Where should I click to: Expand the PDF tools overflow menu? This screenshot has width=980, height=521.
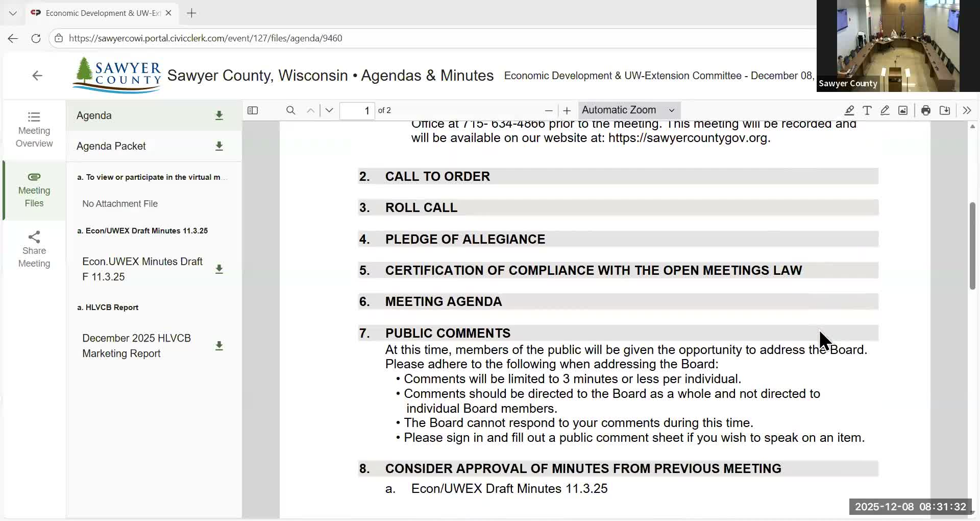[x=967, y=110]
